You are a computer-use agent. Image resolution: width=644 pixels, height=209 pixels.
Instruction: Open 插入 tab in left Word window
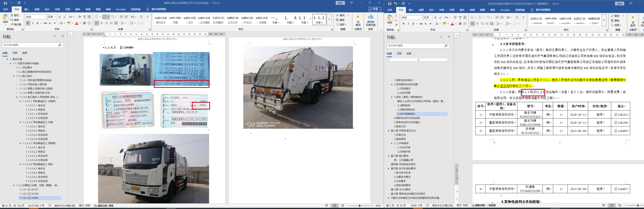click(26, 9)
